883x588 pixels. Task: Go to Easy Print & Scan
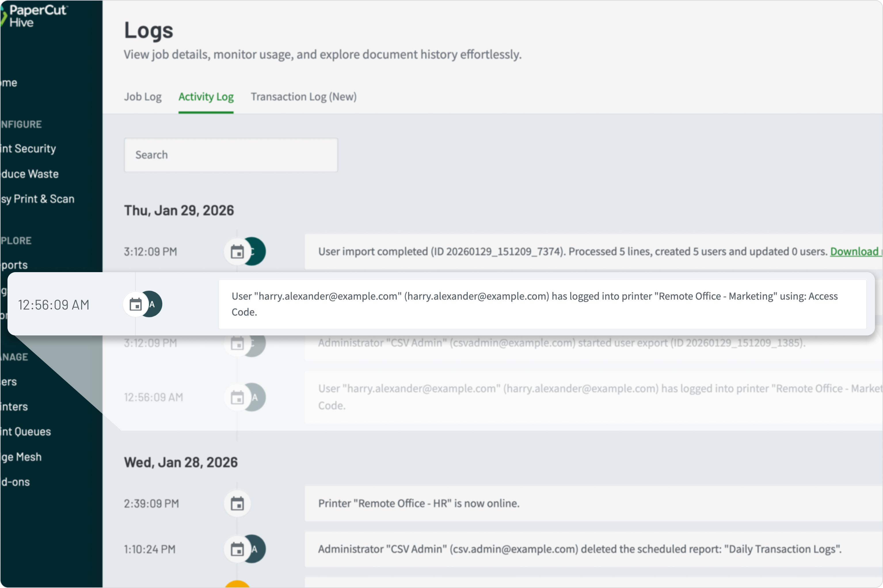point(37,199)
